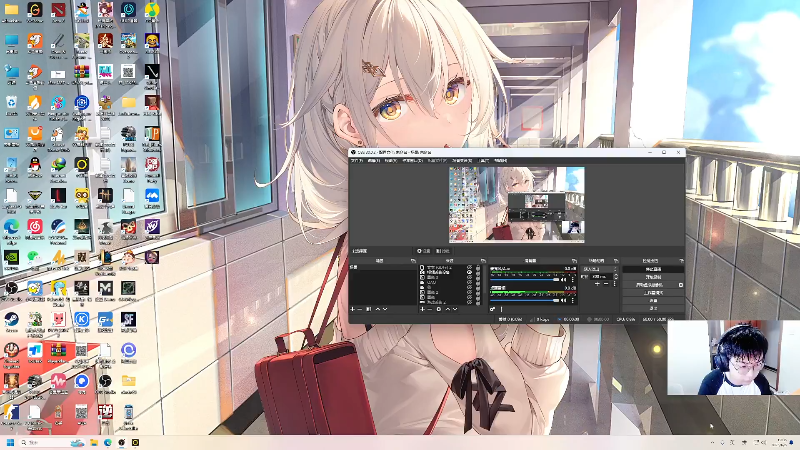Toggle eye of last source in list
The image size is (800, 450).
point(470,303)
